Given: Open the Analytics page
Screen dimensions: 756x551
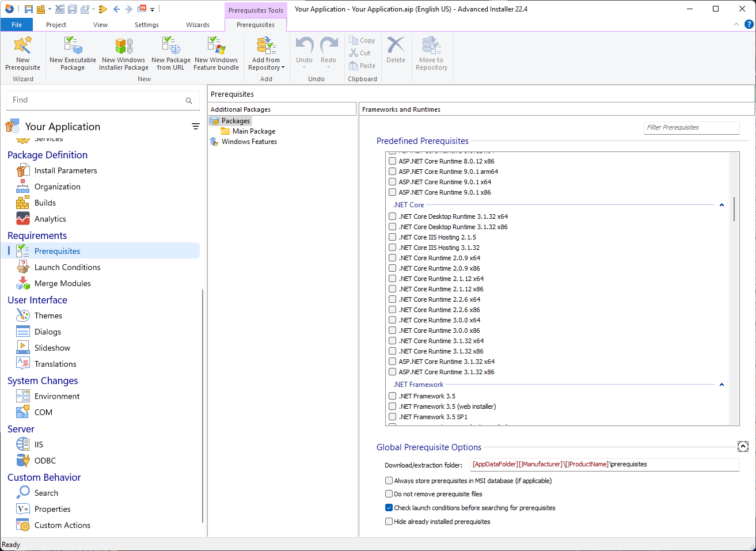Looking at the screenshot, I should 50,219.
